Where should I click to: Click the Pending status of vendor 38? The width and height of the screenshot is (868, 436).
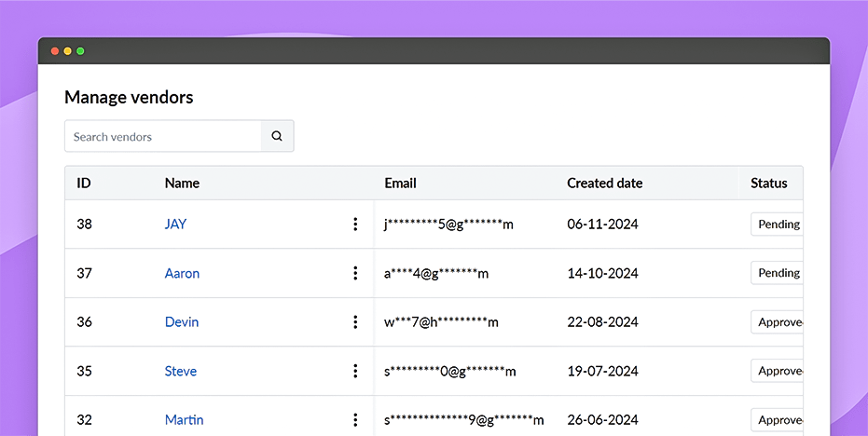pyautogui.click(x=778, y=225)
